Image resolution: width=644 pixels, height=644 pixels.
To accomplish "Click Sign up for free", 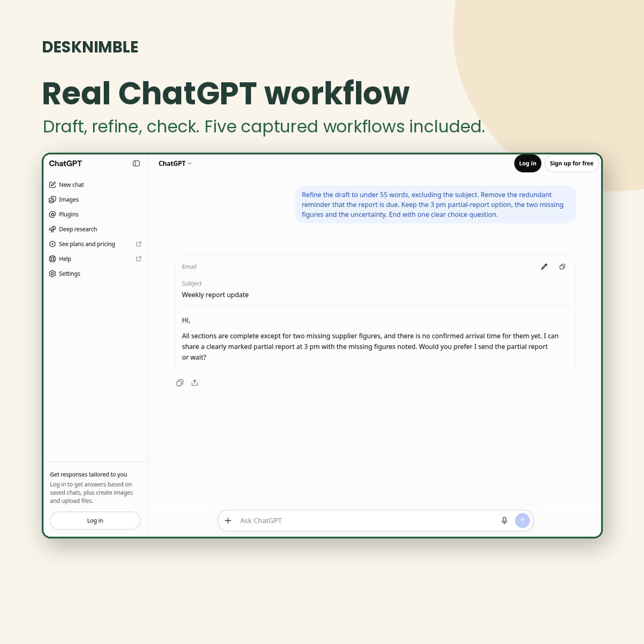I will click(571, 163).
